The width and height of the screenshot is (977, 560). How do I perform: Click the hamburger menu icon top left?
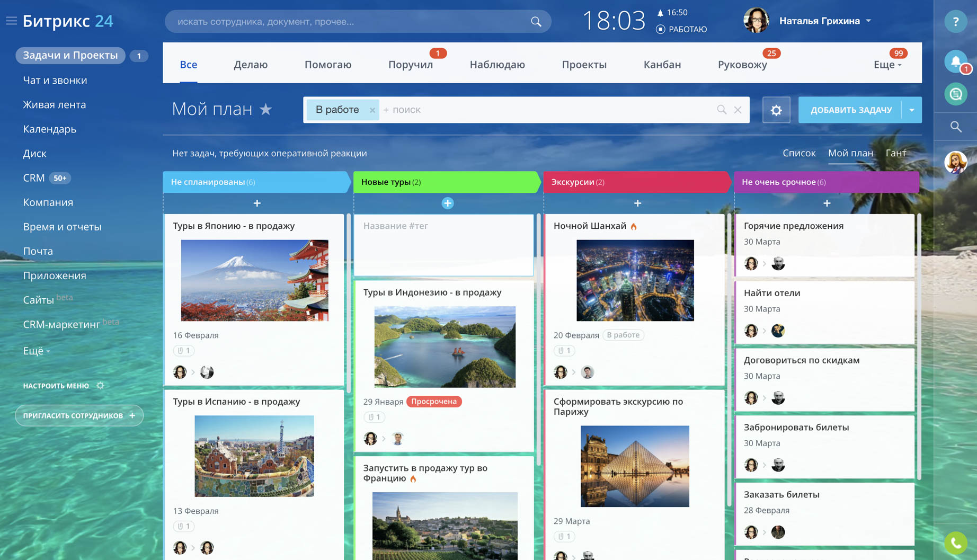(11, 21)
